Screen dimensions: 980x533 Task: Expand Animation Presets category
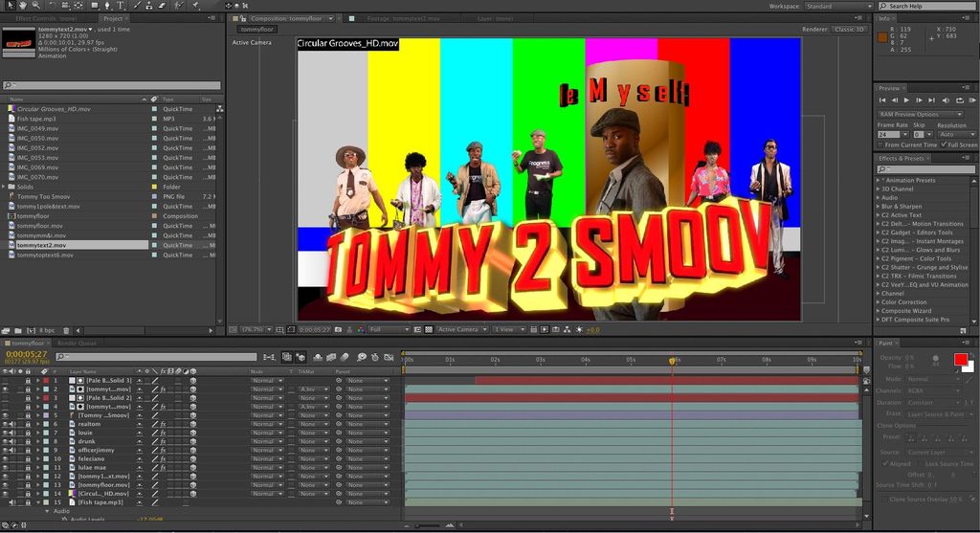click(878, 180)
